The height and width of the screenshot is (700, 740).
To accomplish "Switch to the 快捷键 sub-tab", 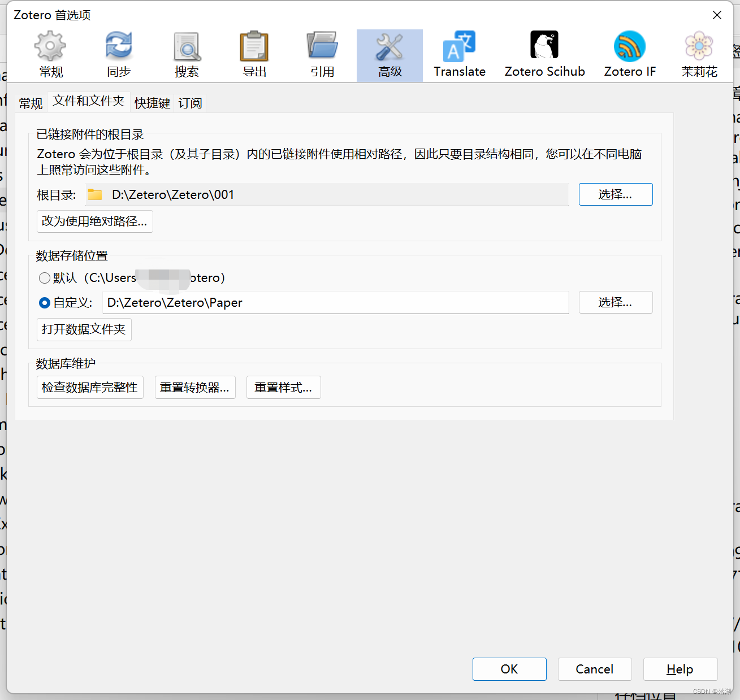I will (x=152, y=103).
